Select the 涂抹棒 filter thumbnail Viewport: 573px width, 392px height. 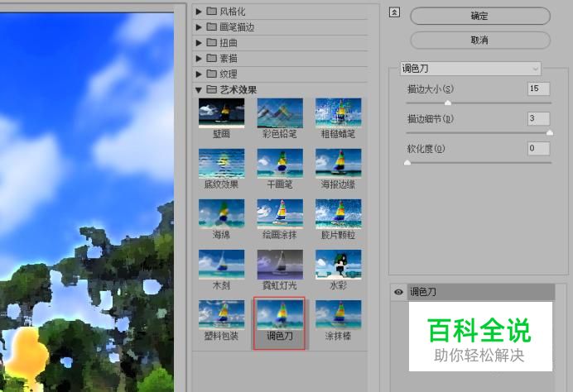click(339, 314)
